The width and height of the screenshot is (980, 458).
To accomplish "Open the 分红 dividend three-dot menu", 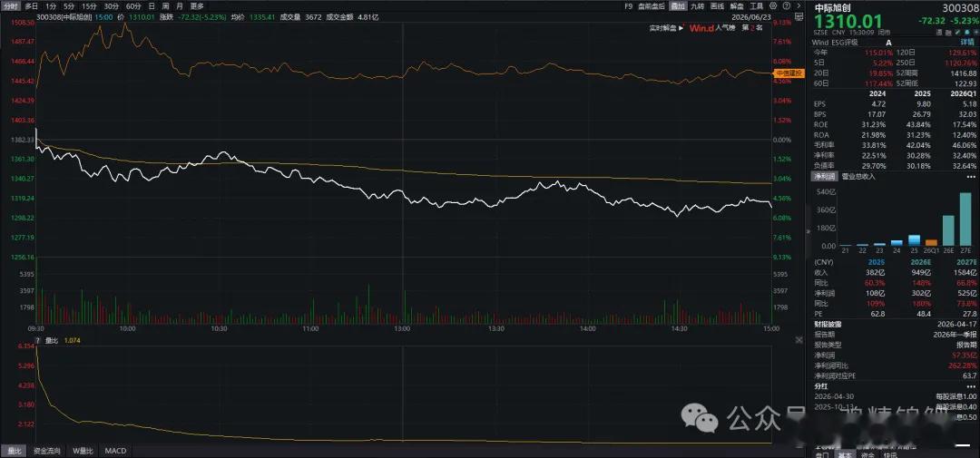I will [971, 386].
